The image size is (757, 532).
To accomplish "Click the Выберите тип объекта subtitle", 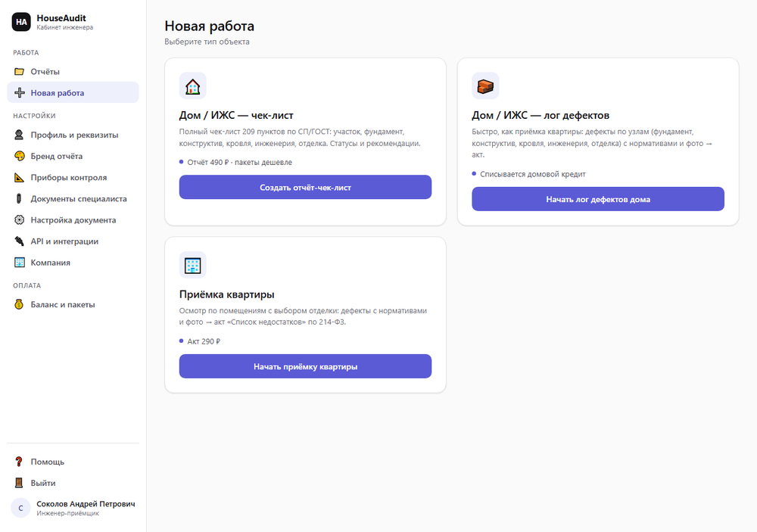I will pos(207,42).
